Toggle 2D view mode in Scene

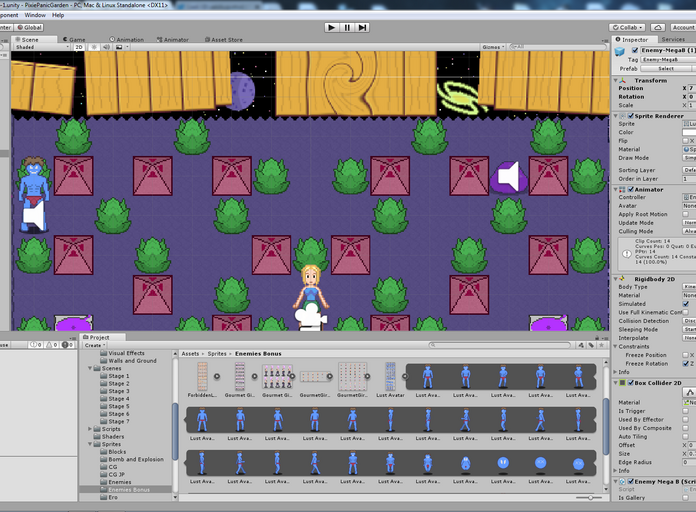(x=79, y=47)
